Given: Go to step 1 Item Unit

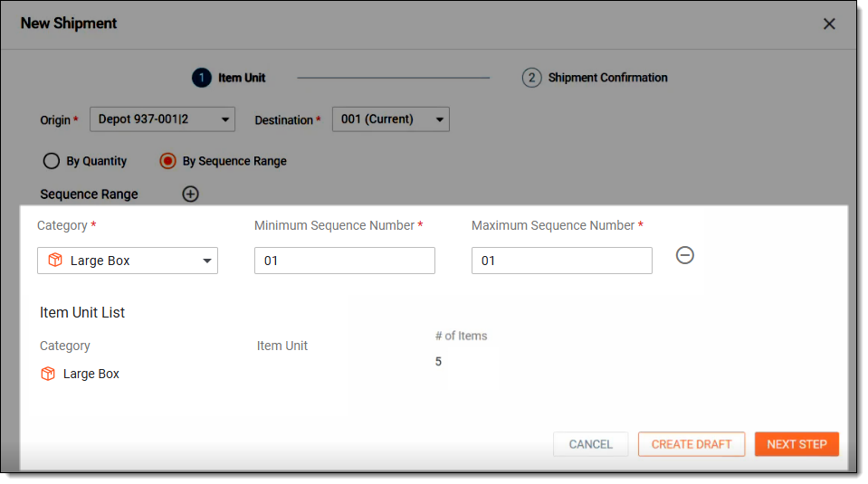Looking at the screenshot, I should 229,78.
